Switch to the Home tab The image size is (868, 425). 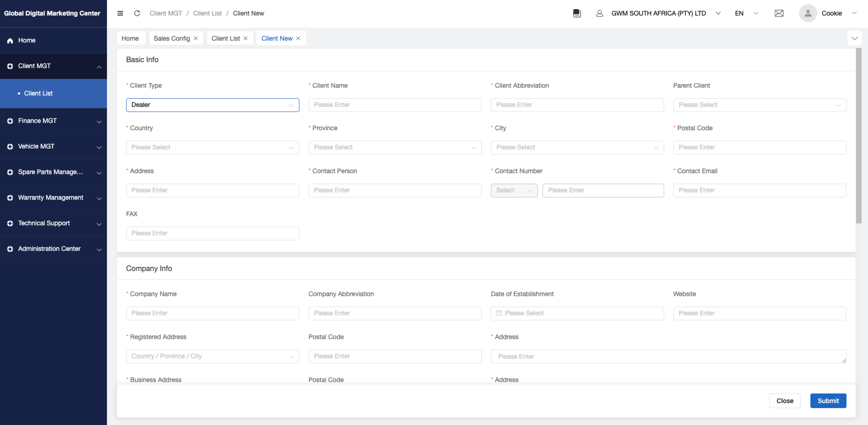click(130, 38)
